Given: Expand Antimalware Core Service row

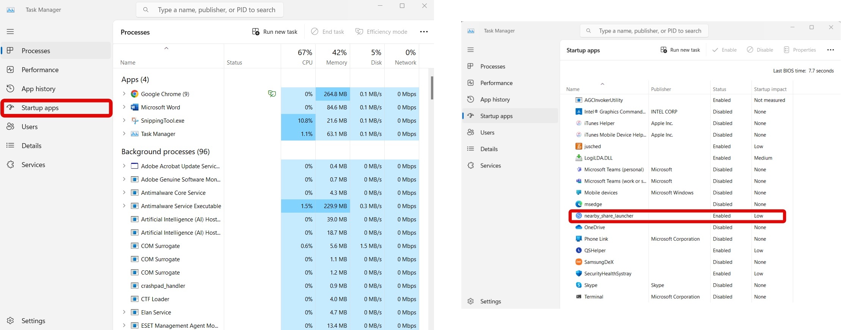Looking at the screenshot, I should click(x=124, y=193).
